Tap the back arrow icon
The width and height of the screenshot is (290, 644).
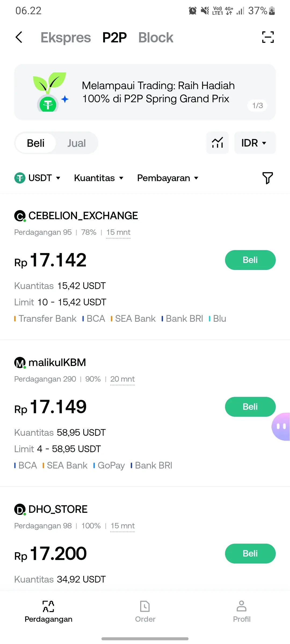19,37
